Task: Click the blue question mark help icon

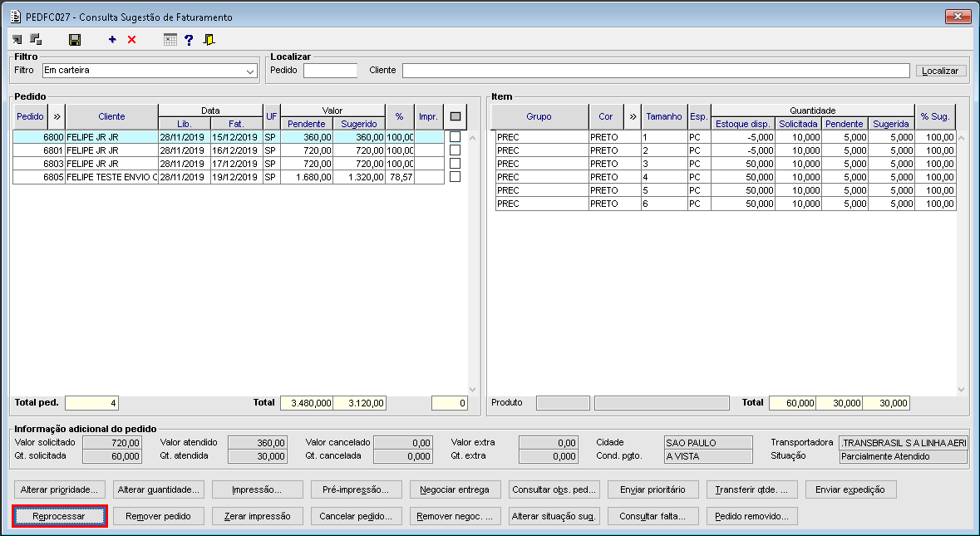Action: [189, 40]
